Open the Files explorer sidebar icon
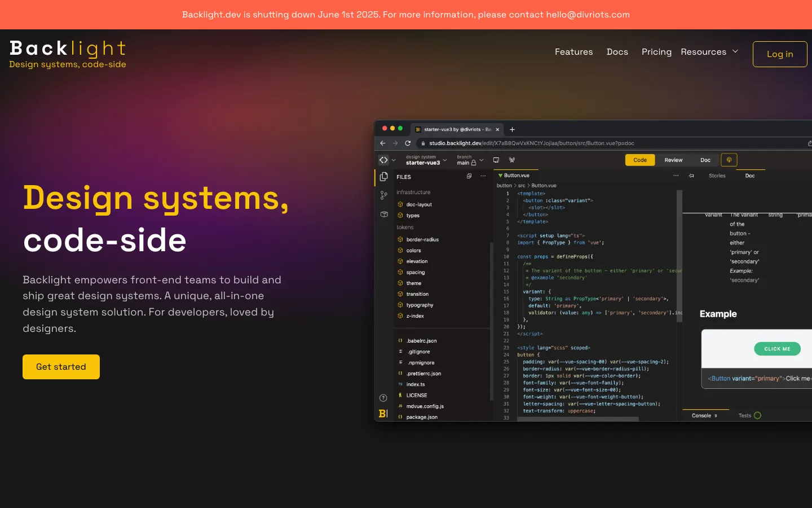The height and width of the screenshot is (508, 812). (x=383, y=177)
